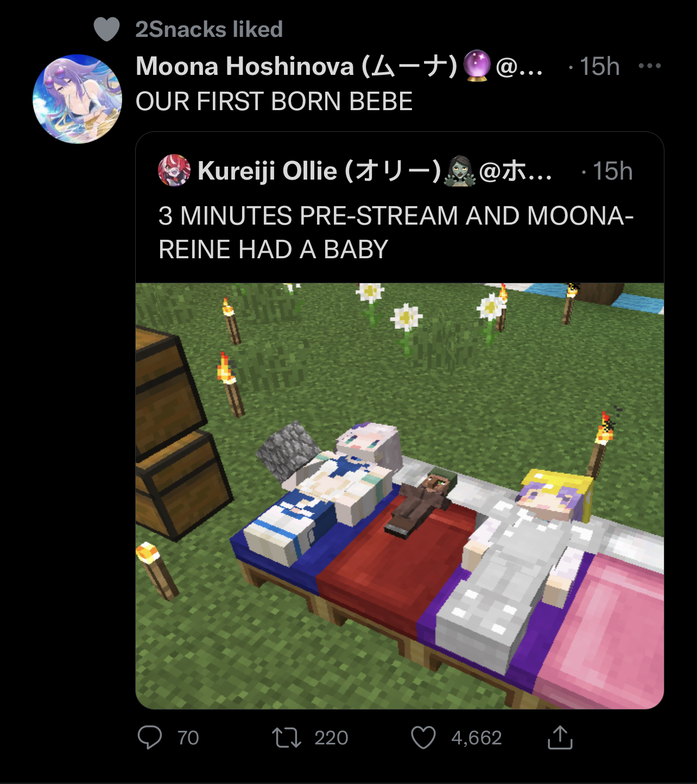This screenshot has height=784, width=697.
Task: Open the reply speech bubble icon
Action: point(149,738)
